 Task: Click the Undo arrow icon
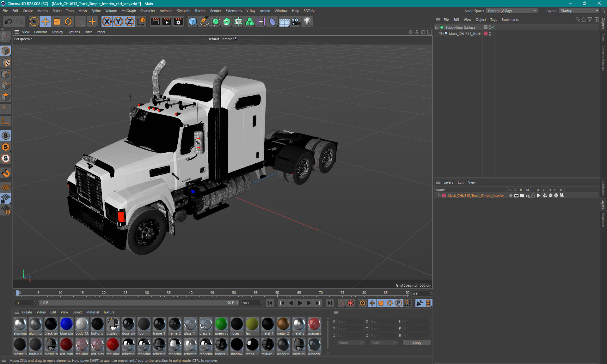pyautogui.click(x=9, y=21)
